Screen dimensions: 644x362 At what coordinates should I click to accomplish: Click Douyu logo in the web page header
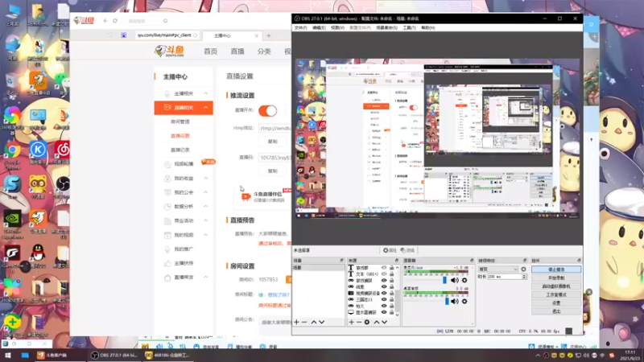(169, 51)
